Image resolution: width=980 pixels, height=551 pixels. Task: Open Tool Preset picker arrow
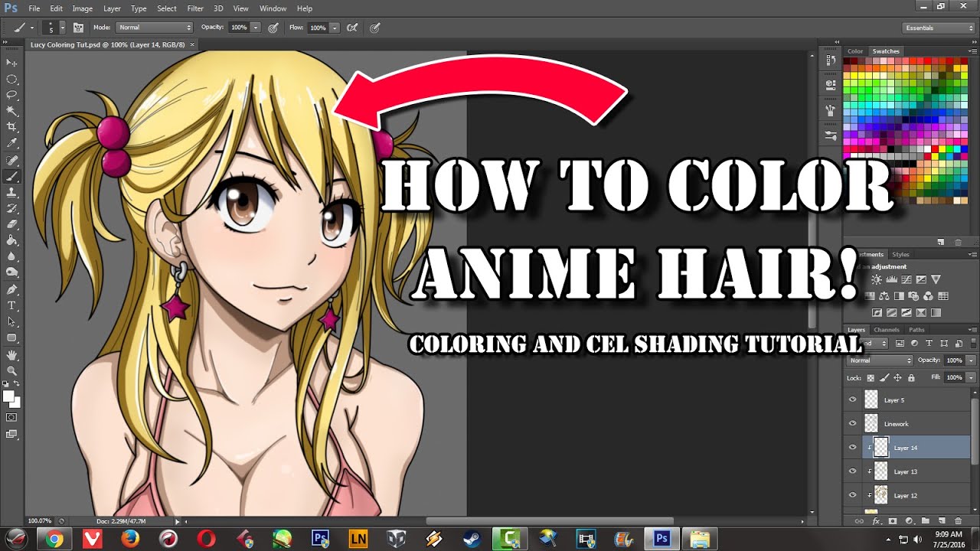(x=32, y=28)
